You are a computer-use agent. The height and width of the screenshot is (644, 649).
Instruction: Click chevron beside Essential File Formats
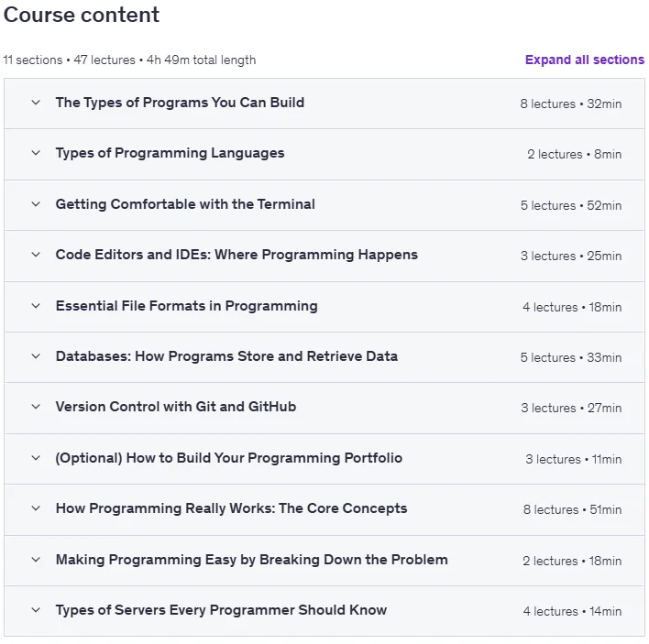coord(36,306)
